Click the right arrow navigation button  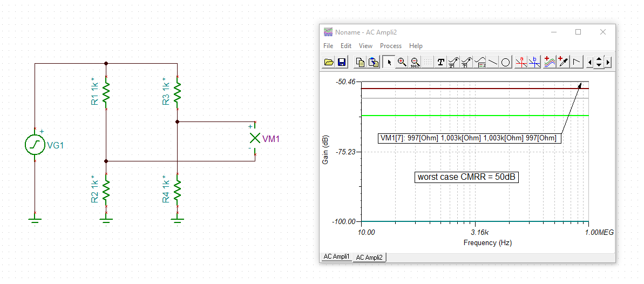(x=608, y=63)
